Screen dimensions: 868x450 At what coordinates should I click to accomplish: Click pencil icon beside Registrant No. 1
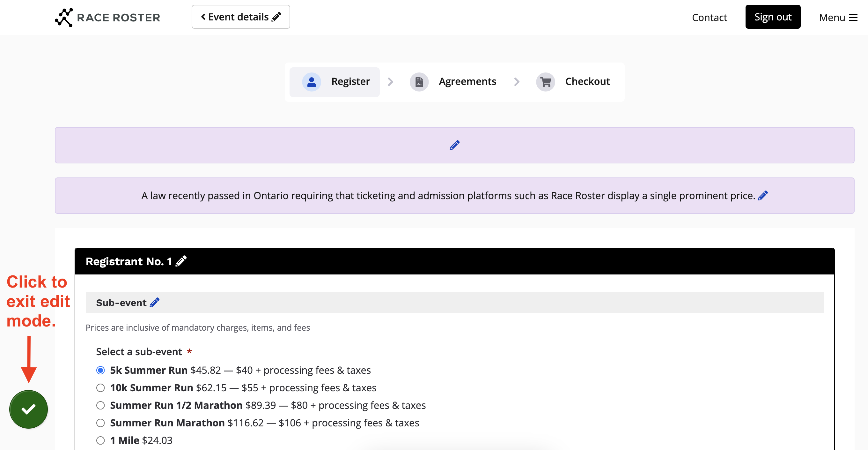click(x=181, y=261)
